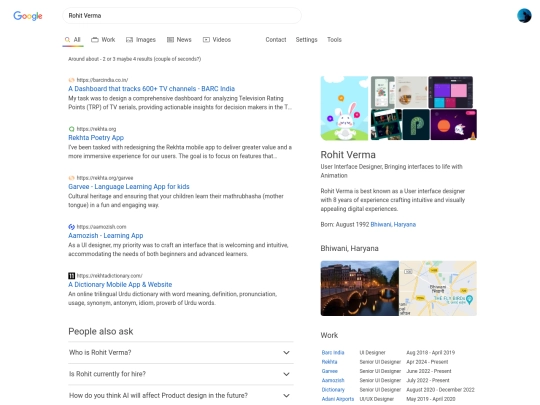
Task: Click Adani Airports in Work list
Action: [338, 399]
